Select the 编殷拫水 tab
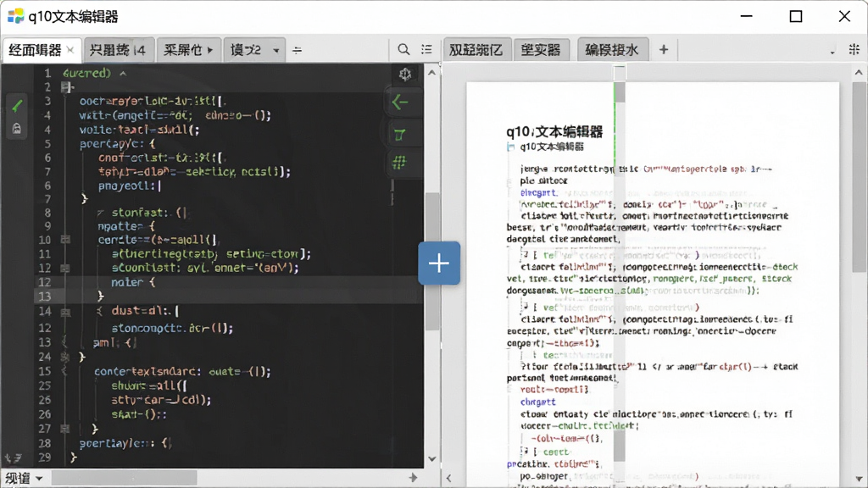 tap(612, 50)
